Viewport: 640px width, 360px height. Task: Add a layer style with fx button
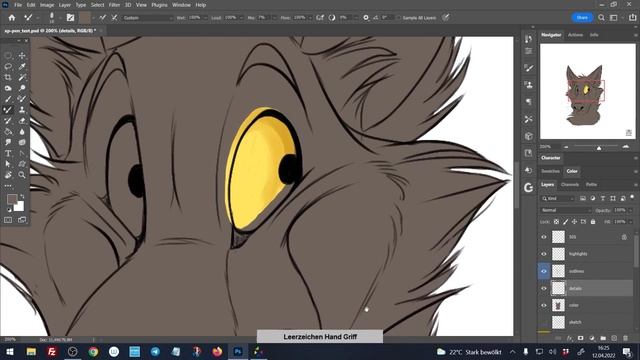(570, 338)
